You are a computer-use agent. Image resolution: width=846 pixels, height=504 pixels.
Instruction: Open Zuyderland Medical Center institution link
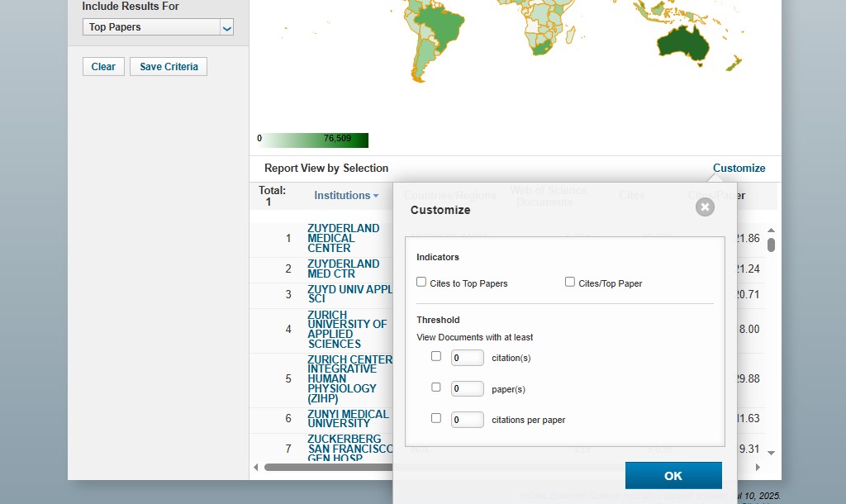(343, 238)
